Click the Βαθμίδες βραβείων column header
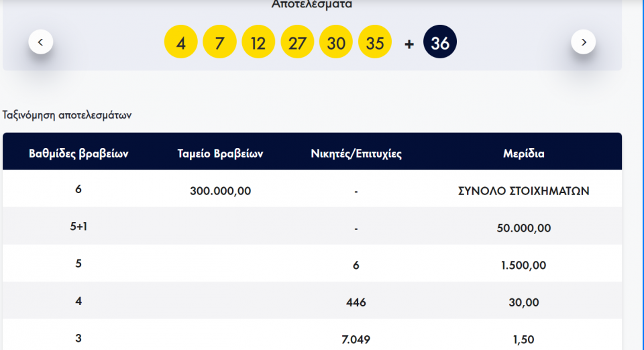The image size is (644, 350). 78,154
